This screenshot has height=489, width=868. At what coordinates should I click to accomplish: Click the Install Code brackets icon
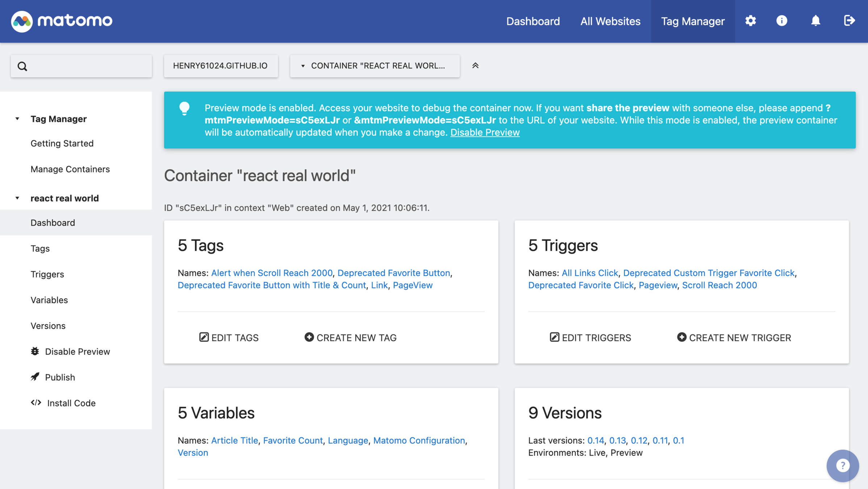point(36,403)
